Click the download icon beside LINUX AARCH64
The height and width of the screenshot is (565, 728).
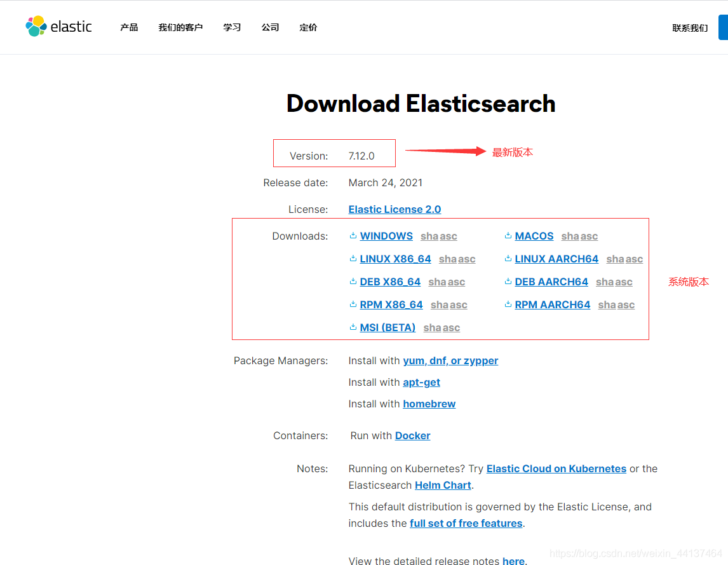[508, 258]
